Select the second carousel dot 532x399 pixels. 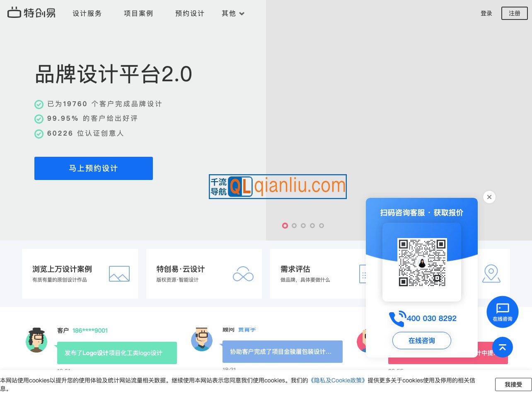tap(294, 226)
